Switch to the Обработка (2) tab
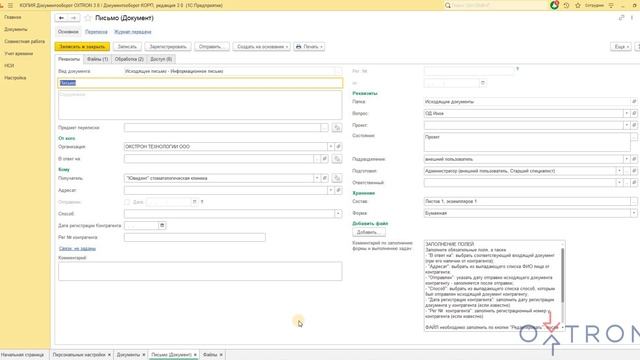 129,59
